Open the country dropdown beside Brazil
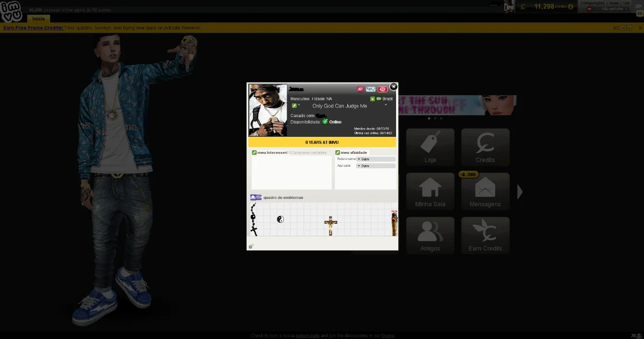This screenshot has height=339, width=644. [373, 99]
